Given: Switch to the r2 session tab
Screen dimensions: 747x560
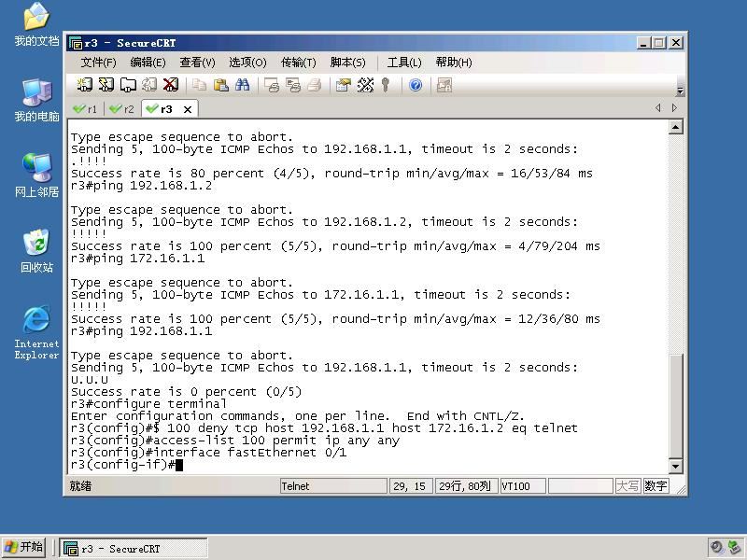Looking at the screenshot, I should (122, 109).
